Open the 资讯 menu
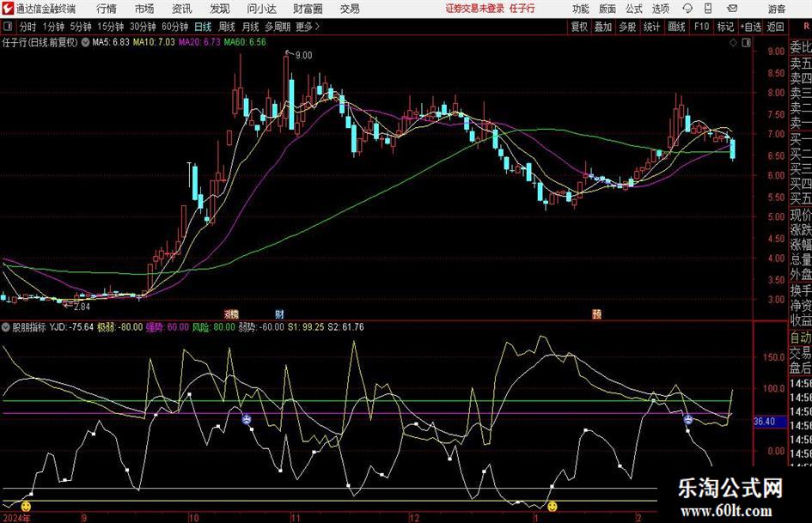This screenshot has width=812, height=523. tap(182, 9)
